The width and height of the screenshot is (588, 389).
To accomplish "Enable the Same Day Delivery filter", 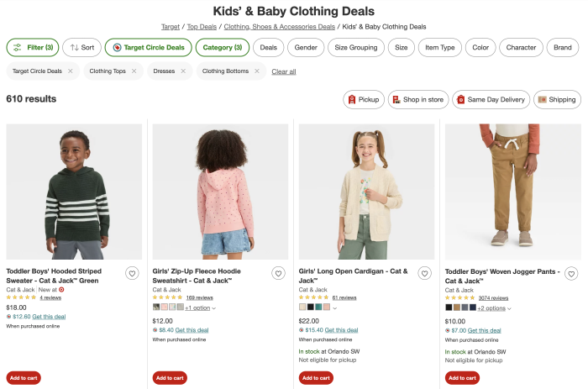I will [x=491, y=99].
